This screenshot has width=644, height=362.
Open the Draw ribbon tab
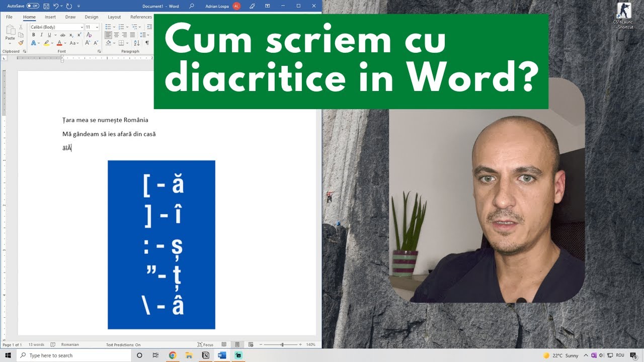[70, 17]
